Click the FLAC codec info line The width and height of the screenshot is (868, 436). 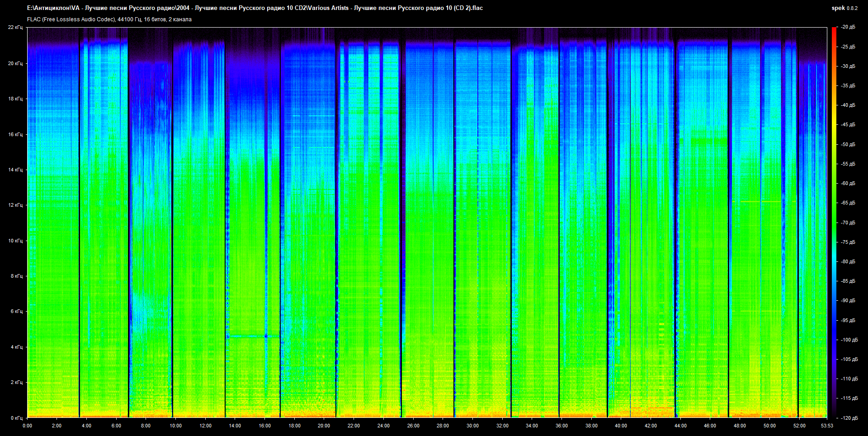click(109, 19)
